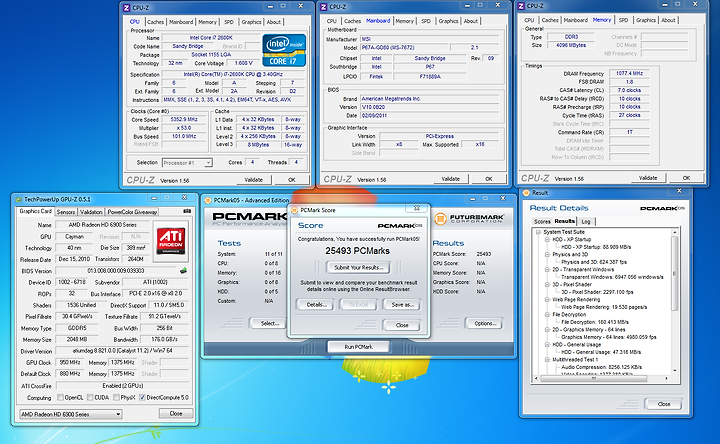The image size is (720, 444).
Task: Open the Validation tab in GPU-Z
Action: coord(91,212)
